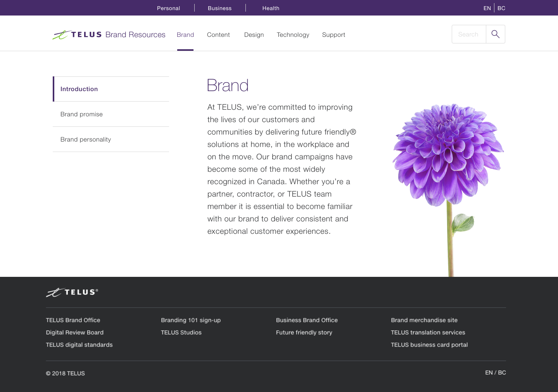Open Brand merchandise site footer link
Image resolution: width=558 pixels, height=392 pixels.
coord(424,320)
